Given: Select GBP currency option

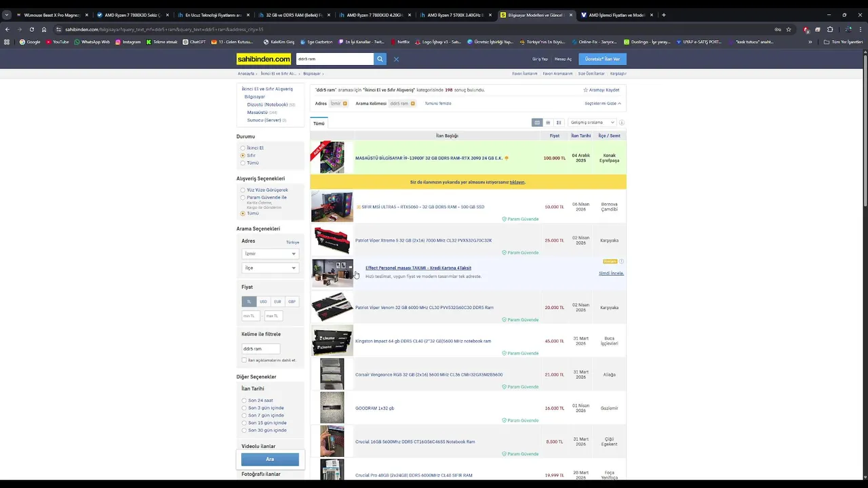Looking at the screenshot, I should point(292,302).
